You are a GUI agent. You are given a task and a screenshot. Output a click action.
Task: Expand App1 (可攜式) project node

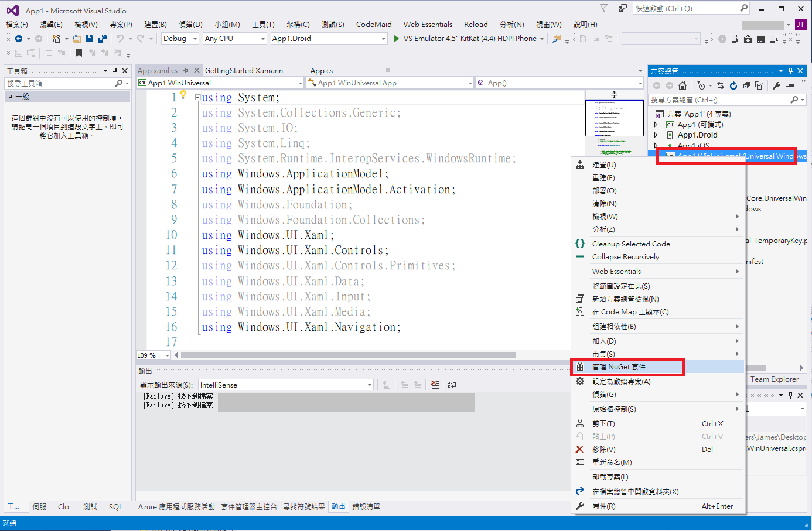click(x=656, y=125)
